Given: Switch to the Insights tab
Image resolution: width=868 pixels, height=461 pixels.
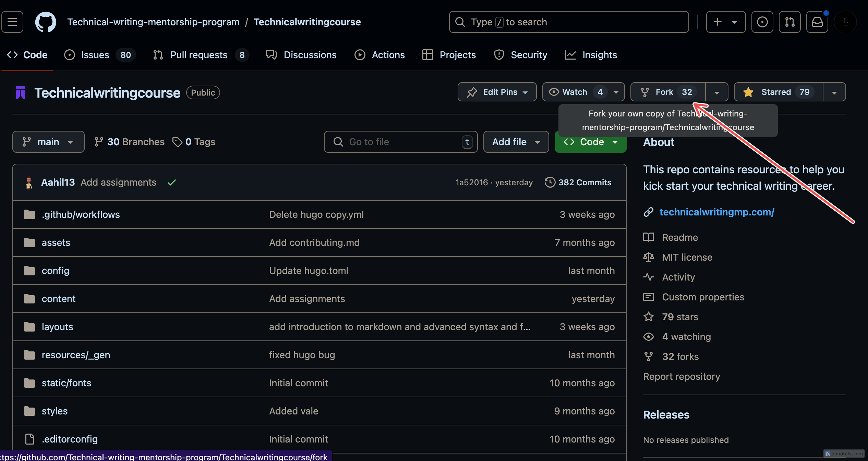Looking at the screenshot, I should [591, 55].
